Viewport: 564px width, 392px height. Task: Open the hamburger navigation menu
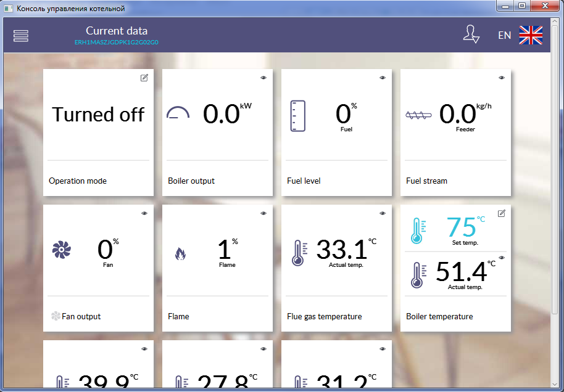pyautogui.click(x=21, y=36)
